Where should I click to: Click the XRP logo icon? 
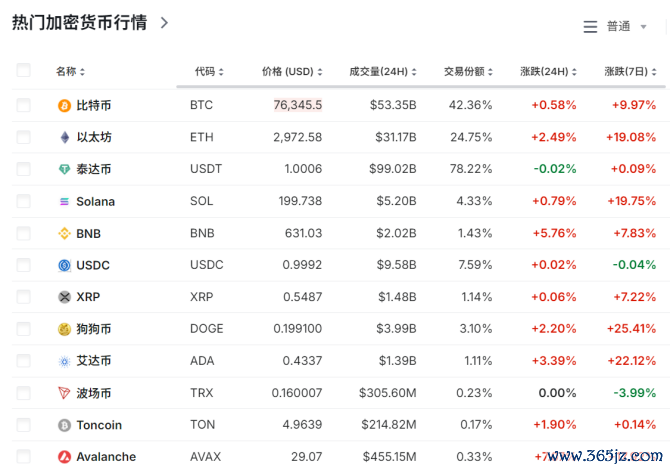click(65, 297)
